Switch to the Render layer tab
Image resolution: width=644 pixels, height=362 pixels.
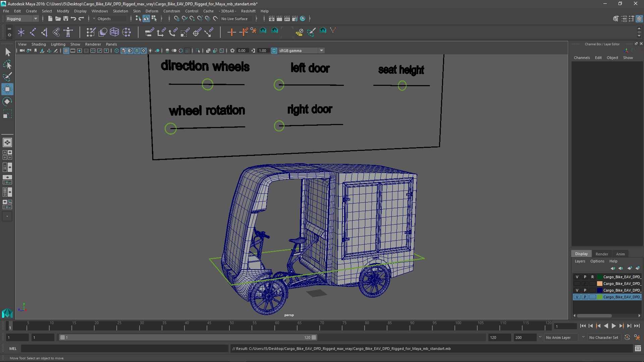coord(602,254)
